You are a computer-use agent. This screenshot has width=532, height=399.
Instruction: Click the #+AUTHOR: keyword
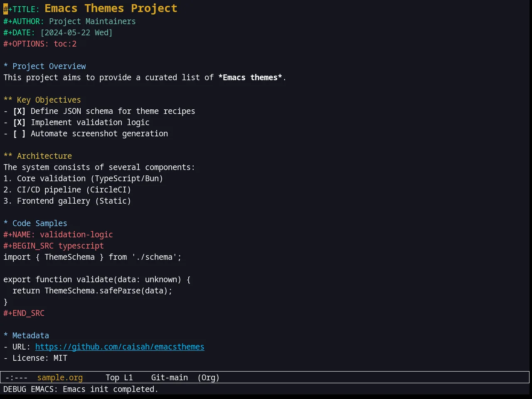point(24,22)
